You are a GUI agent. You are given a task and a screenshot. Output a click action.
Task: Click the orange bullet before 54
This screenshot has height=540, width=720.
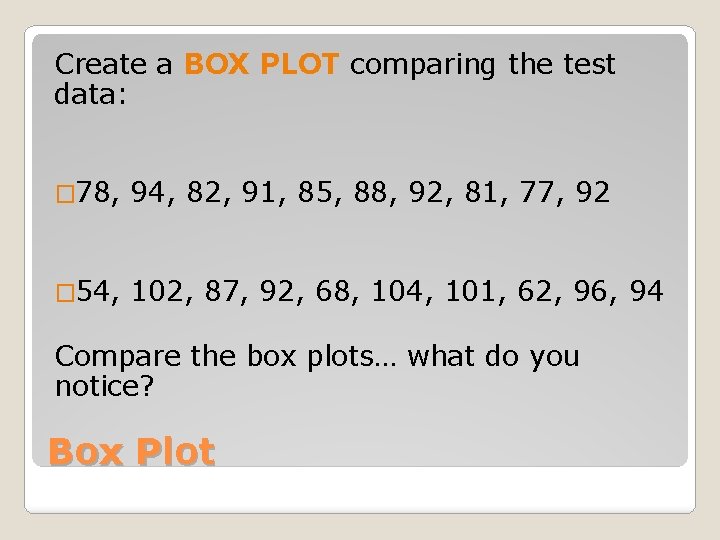(x=65, y=293)
